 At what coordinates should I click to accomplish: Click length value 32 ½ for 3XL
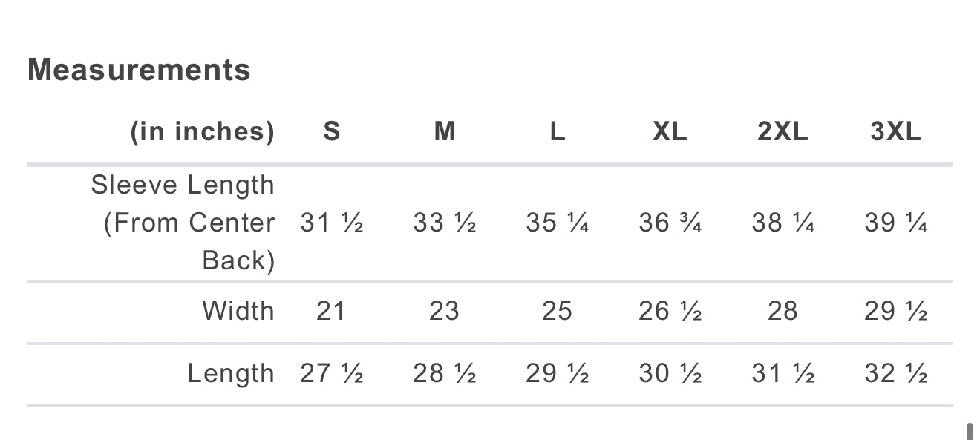895,373
